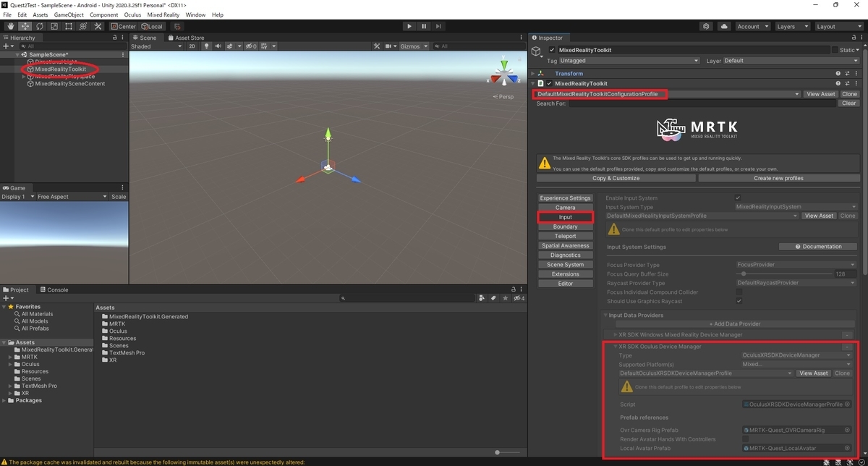
Task: Lock the Inspector panel
Action: 854,38
